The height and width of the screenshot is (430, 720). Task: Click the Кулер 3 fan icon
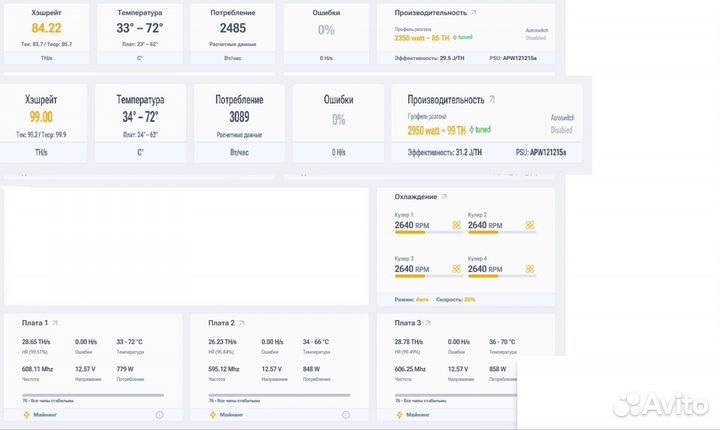pos(457,269)
